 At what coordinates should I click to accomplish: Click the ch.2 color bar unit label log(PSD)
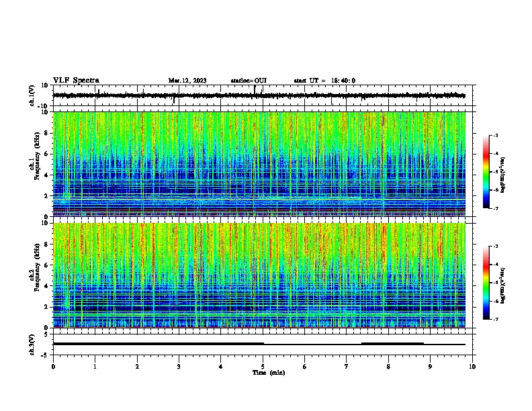tap(503, 285)
